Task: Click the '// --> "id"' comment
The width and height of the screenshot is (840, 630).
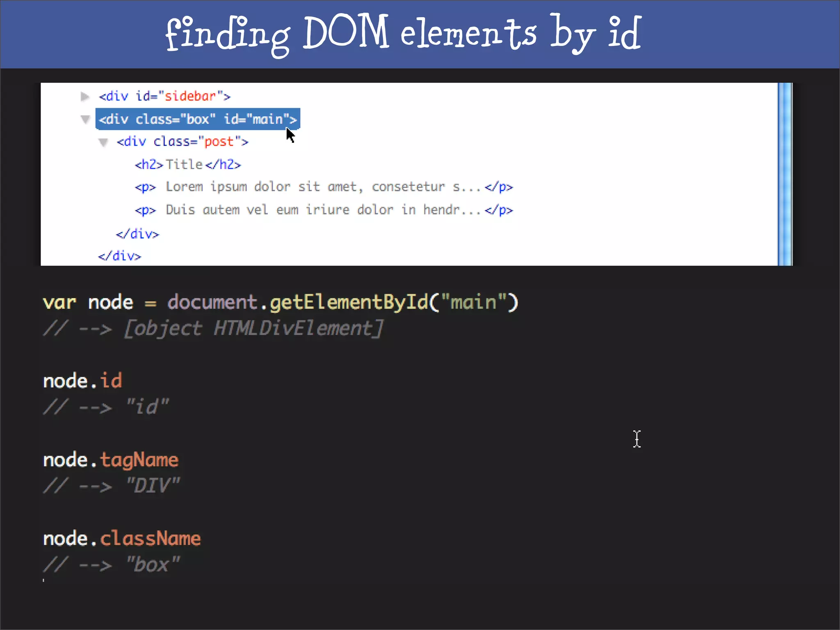Action: click(106, 407)
